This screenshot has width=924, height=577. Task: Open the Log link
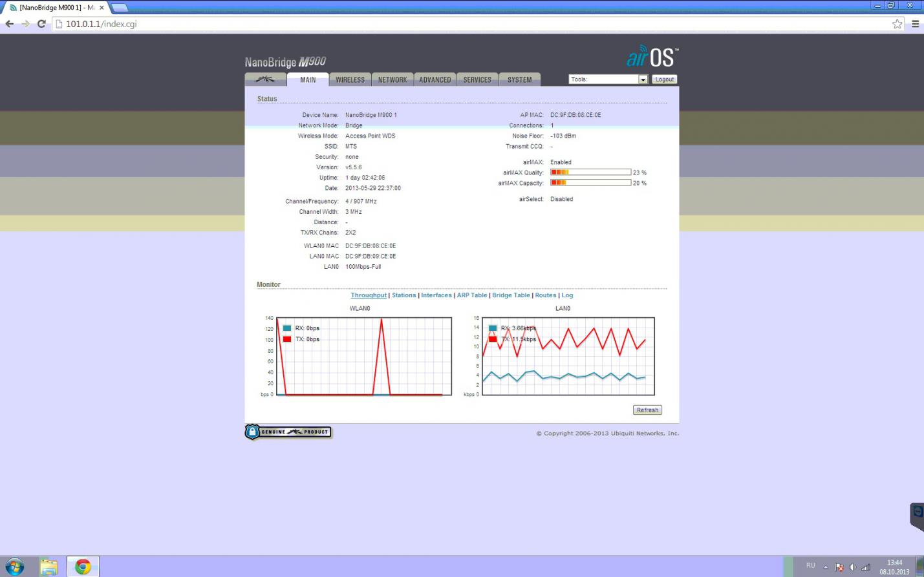click(x=567, y=295)
